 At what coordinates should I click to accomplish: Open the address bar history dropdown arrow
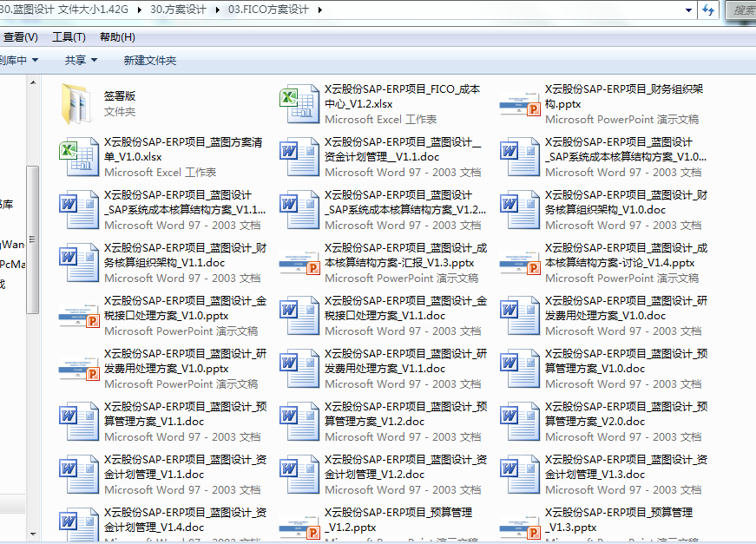[689, 10]
